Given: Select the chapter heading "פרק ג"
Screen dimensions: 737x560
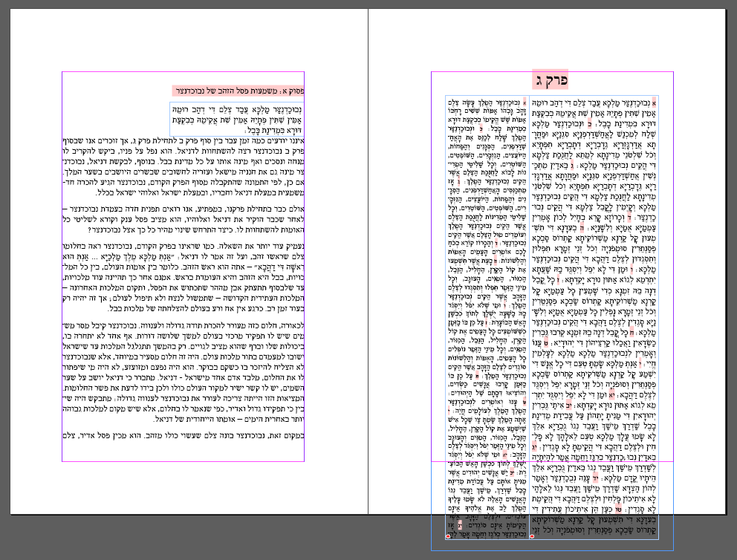Looking at the screenshot, I should tap(551, 79).
